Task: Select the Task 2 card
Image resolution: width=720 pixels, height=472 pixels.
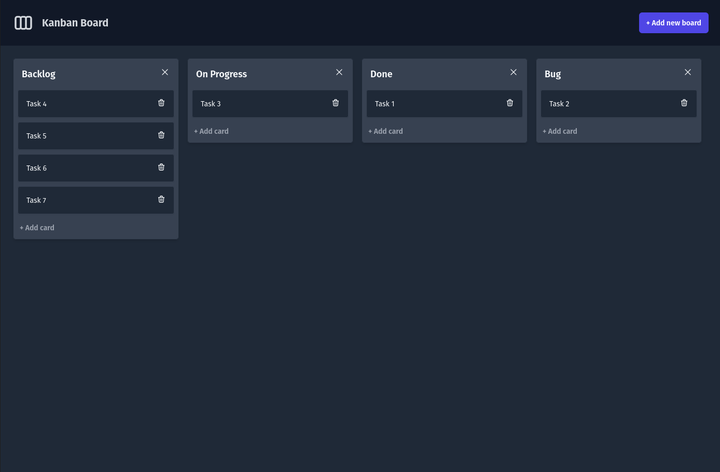Action: 619,103
